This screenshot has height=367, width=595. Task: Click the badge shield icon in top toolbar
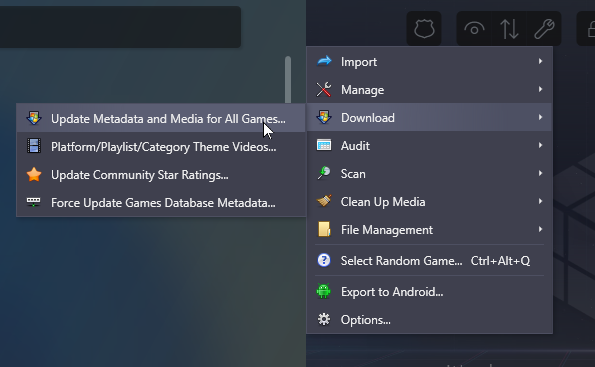tap(424, 28)
